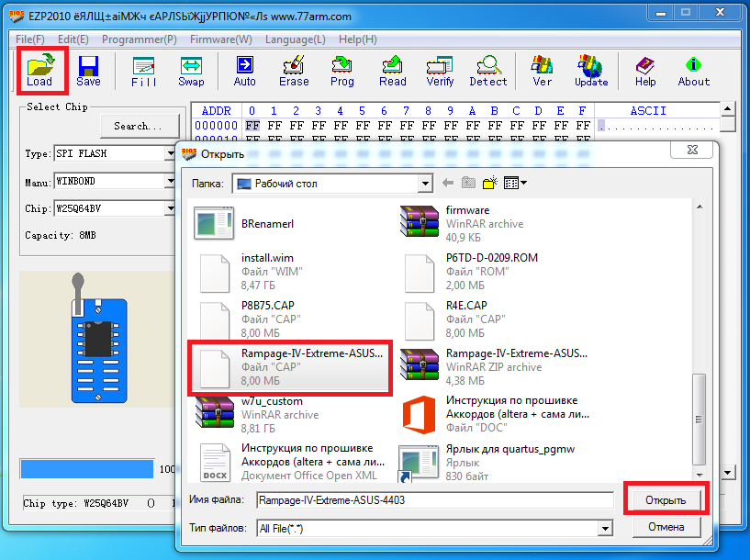
Task: Click the Открыть button to open file
Action: (x=666, y=500)
